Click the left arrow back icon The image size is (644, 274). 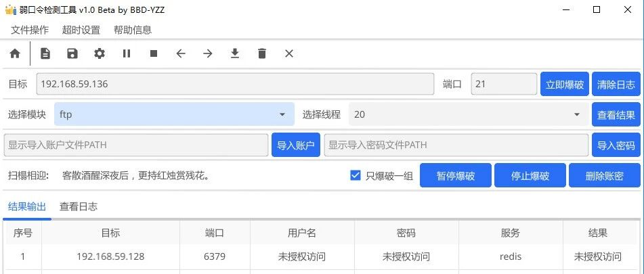[x=181, y=53]
